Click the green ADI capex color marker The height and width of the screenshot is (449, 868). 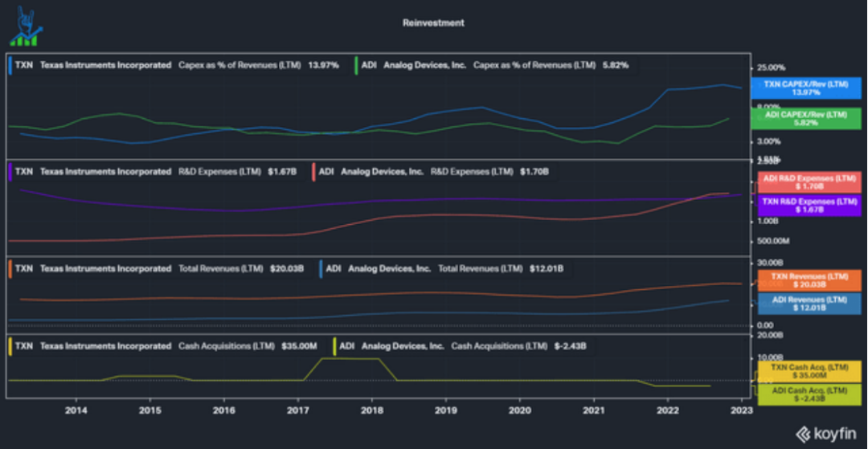tap(356, 65)
